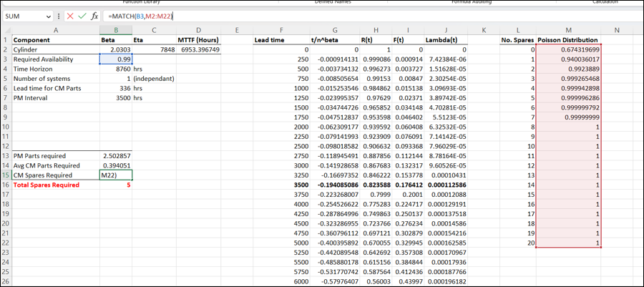The image size is (644, 287).
Task: Click the editing cell showing M22)
Action: coord(116,175)
